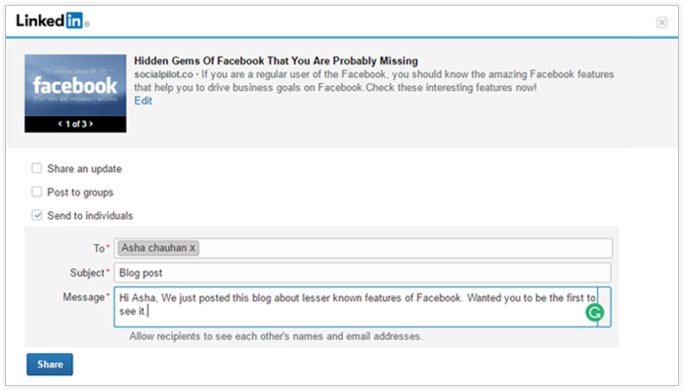
Task: Click the Share an update label
Action: coord(84,169)
